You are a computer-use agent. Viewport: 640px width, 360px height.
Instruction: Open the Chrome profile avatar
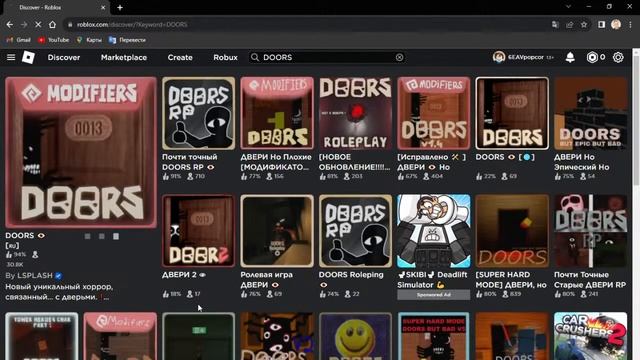coord(616,24)
